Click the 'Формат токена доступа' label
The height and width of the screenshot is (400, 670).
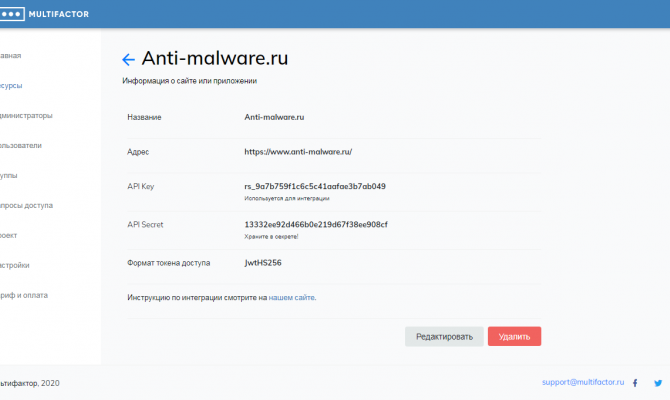click(x=168, y=263)
